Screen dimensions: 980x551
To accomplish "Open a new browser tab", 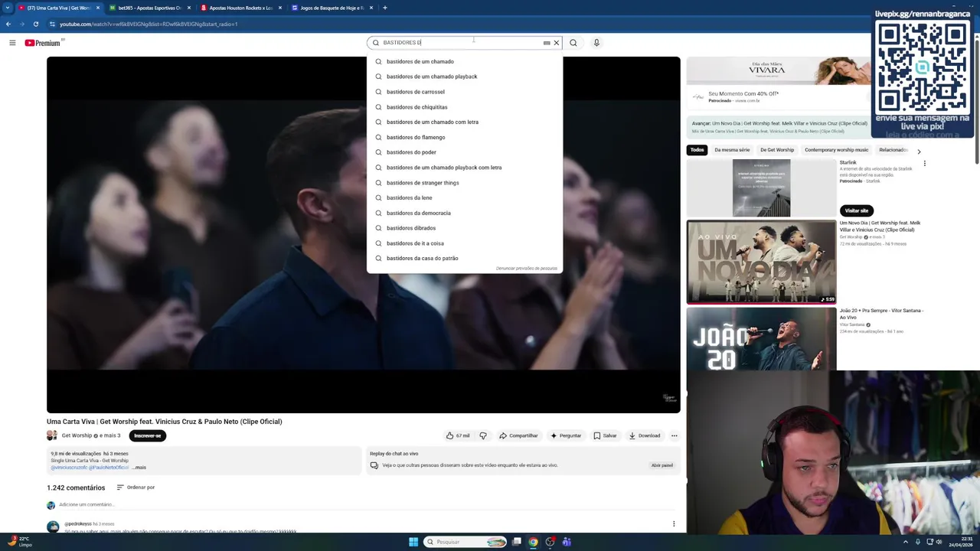I will [384, 8].
